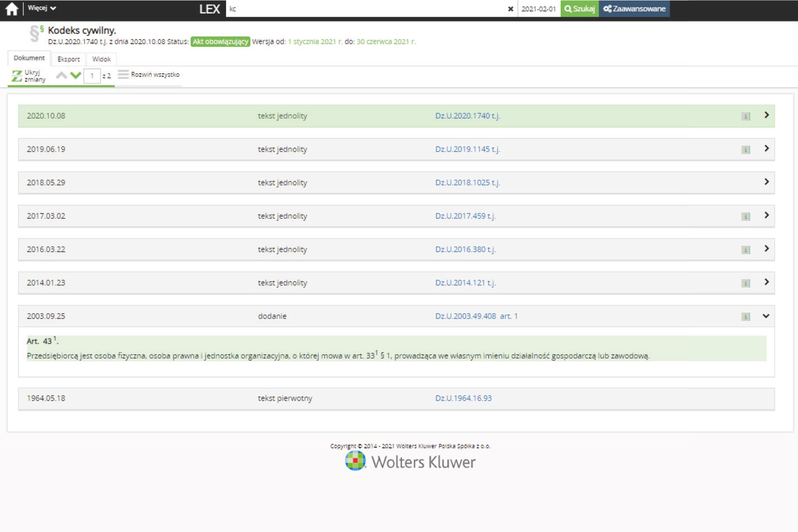Open Zaawansowane advanced search
Image resolution: width=798 pixels, height=532 pixels.
pos(634,9)
